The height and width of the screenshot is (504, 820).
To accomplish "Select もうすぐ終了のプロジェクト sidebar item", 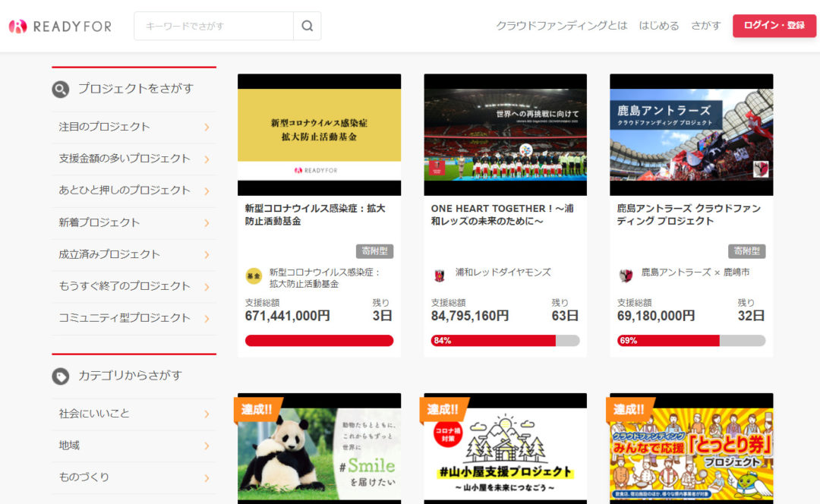I will [x=134, y=286].
